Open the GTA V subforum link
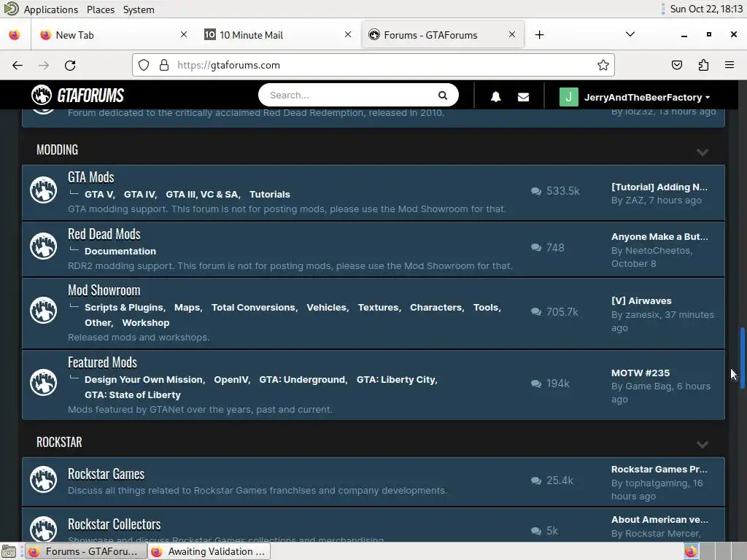 (x=99, y=194)
